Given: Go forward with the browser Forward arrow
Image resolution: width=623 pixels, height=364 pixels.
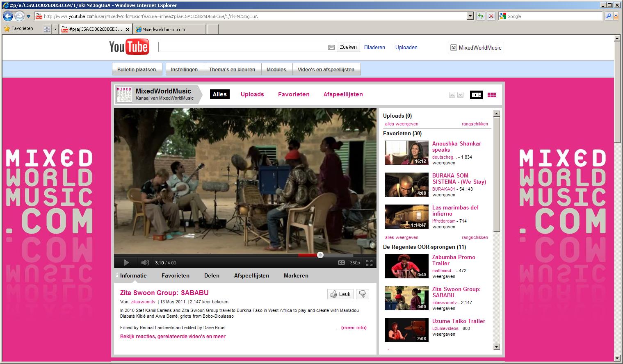Looking at the screenshot, I should 19,16.
